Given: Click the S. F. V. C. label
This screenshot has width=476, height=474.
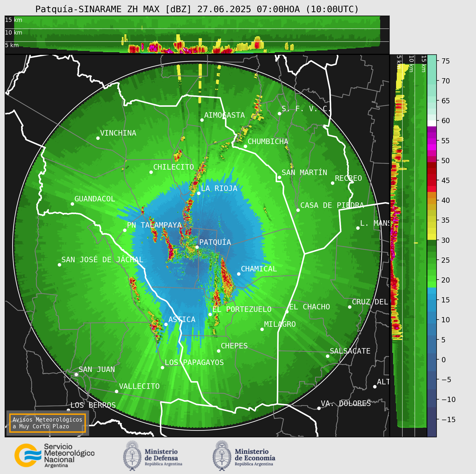Looking at the screenshot, I should (x=306, y=109).
